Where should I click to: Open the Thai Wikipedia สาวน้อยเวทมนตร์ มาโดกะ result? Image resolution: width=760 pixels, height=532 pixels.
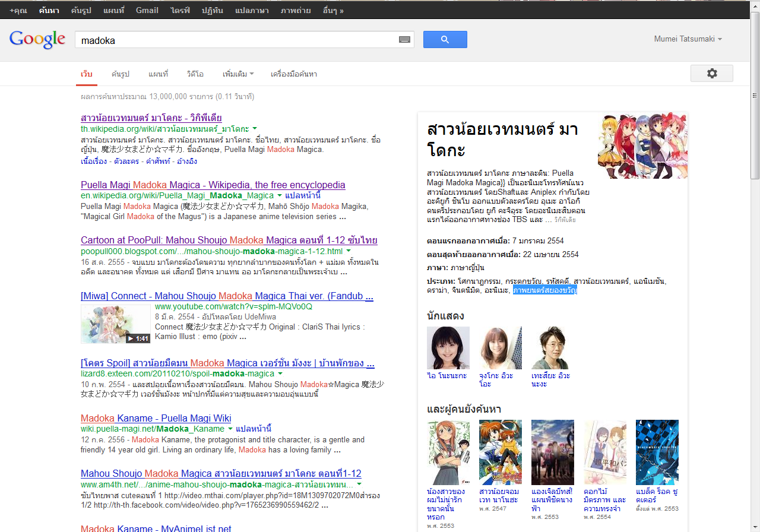[151, 118]
